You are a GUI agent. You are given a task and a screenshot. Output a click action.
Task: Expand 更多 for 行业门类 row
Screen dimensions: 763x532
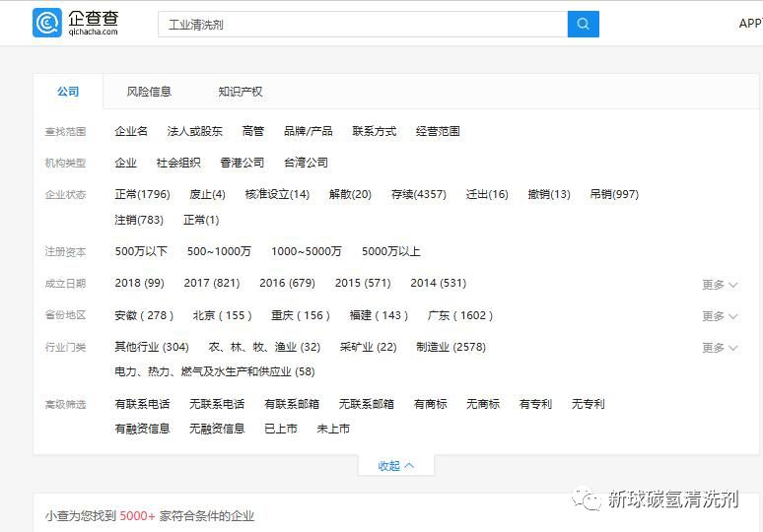coord(719,347)
